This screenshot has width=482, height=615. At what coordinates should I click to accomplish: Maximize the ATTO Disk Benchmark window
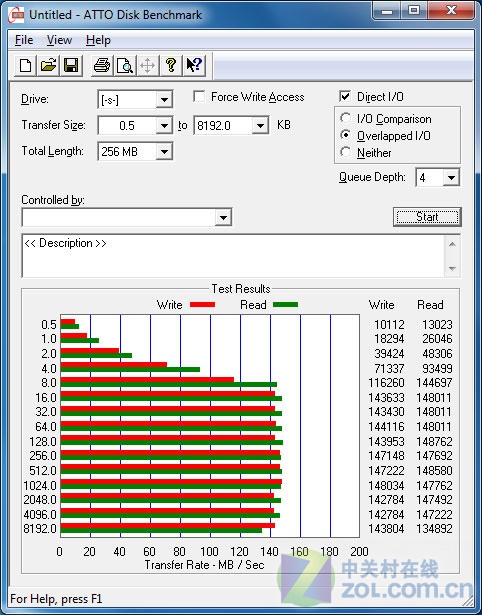(414, 11)
